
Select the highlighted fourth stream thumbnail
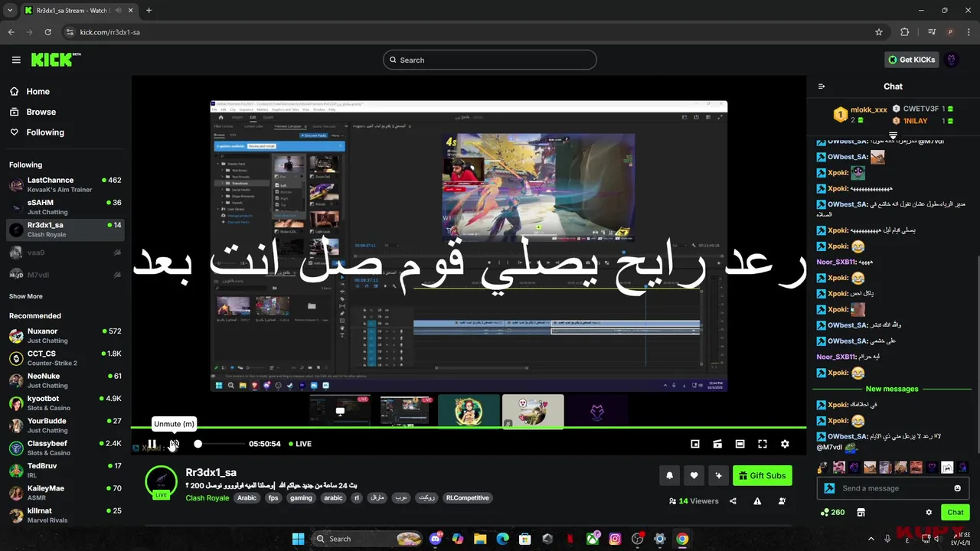click(x=533, y=412)
